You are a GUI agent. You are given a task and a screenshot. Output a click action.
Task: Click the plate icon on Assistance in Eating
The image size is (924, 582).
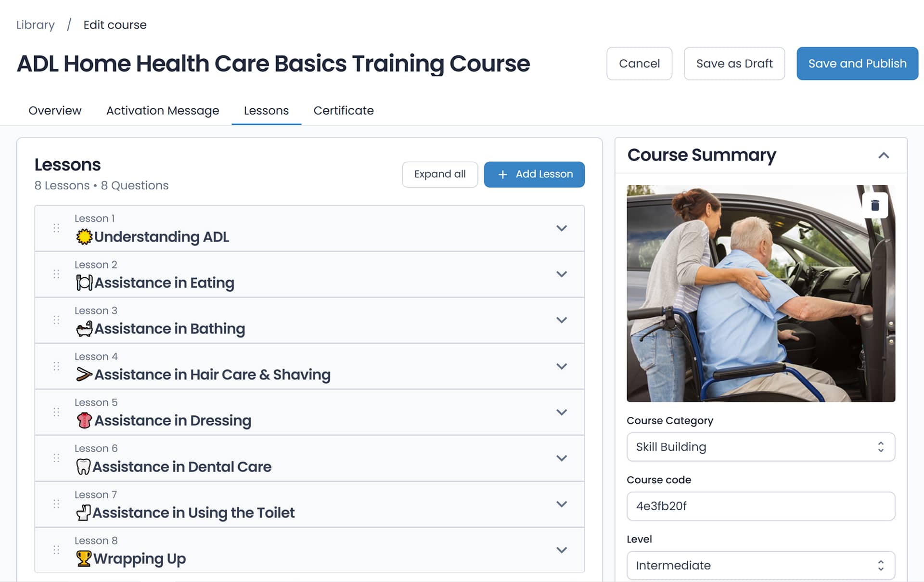click(x=84, y=283)
